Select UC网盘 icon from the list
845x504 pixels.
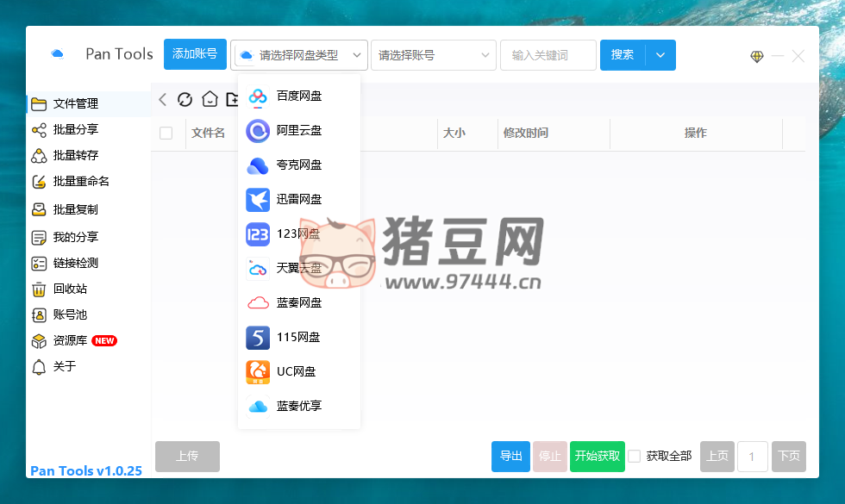coord(258,372)
